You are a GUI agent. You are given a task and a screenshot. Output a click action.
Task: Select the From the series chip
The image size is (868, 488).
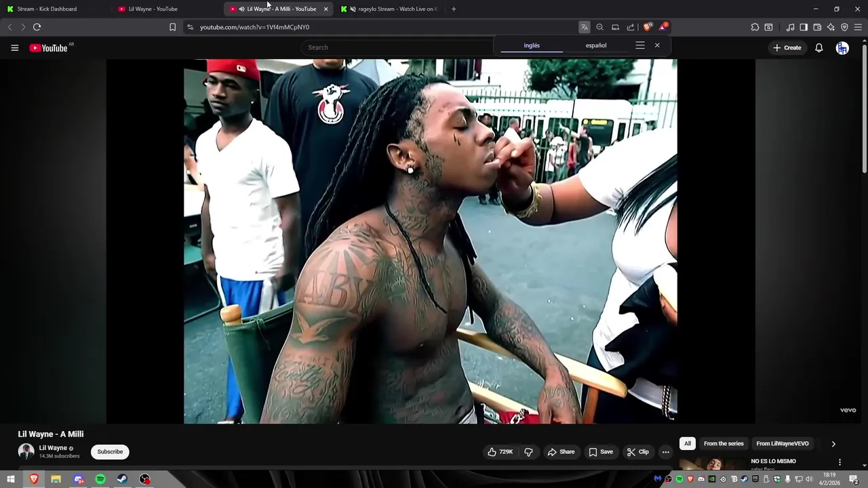tap(724, 444)
